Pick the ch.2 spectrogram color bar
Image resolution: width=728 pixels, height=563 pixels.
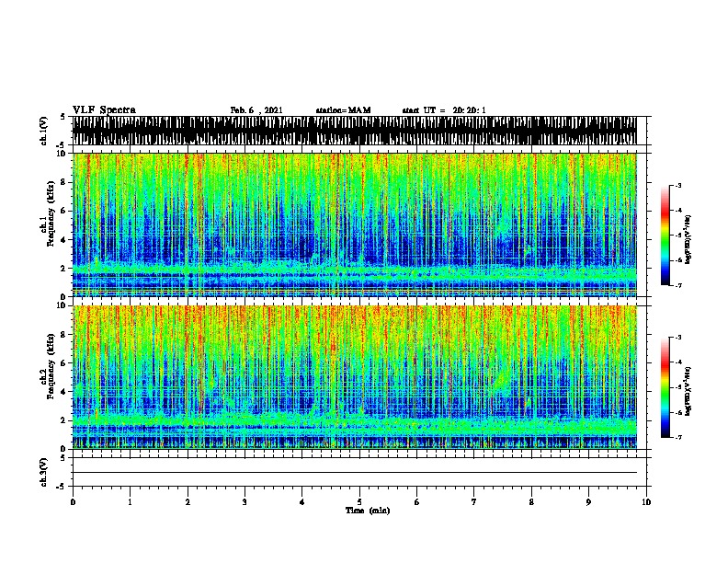pyautogui.click(x=665, y=387)
